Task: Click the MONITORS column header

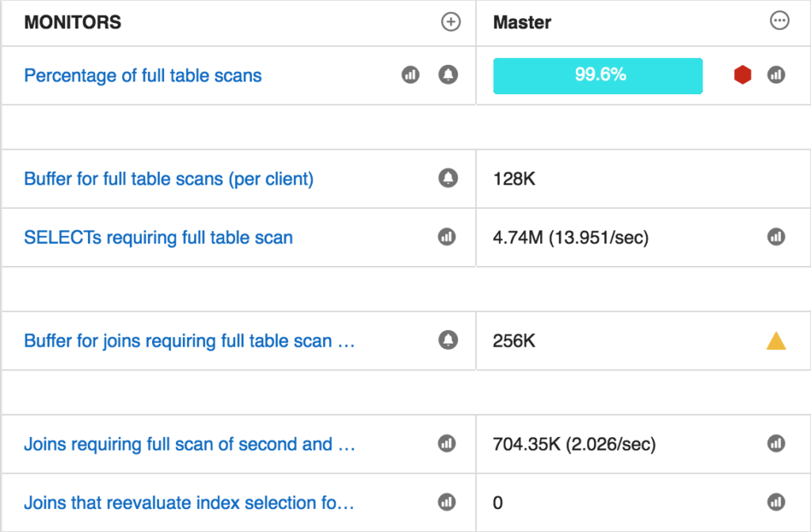Action: tap(72, 22)
